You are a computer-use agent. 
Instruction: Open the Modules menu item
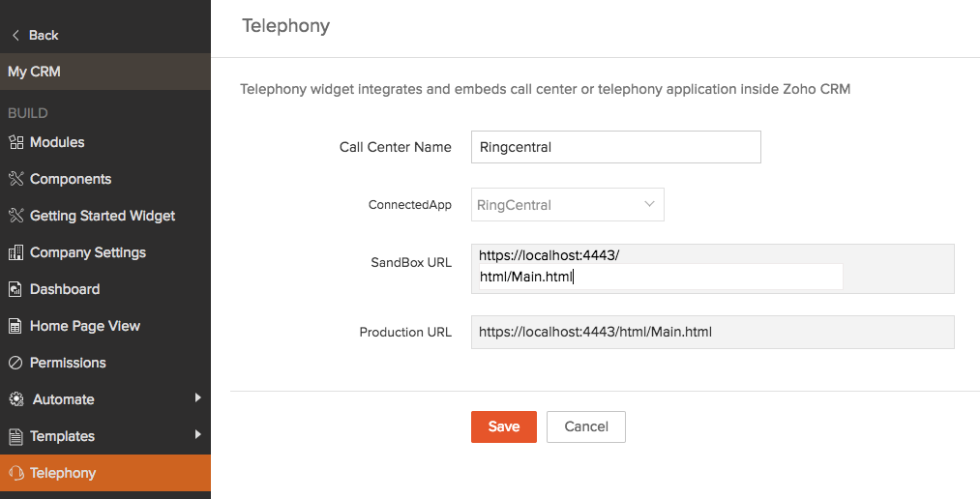click(57, 142)
